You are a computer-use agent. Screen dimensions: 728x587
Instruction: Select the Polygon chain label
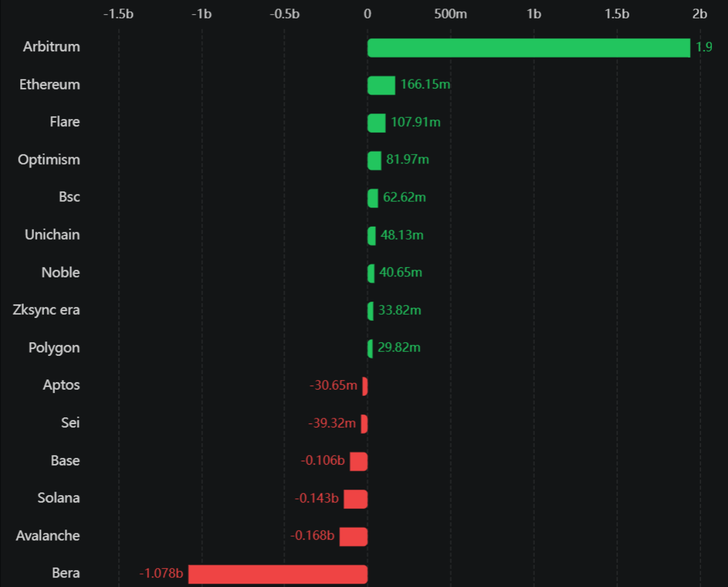[x=54, y=348]
